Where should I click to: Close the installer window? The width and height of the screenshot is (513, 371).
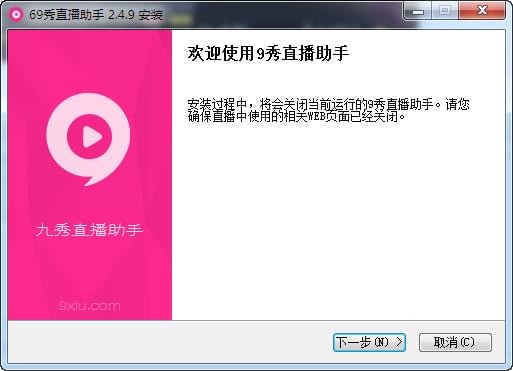pos(482,11)
